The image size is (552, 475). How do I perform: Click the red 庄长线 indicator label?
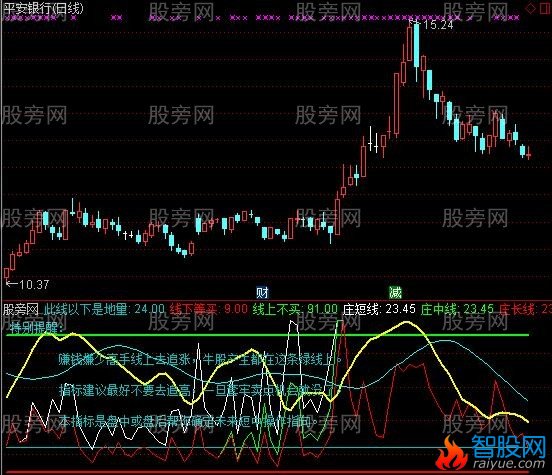pos(525,309)
